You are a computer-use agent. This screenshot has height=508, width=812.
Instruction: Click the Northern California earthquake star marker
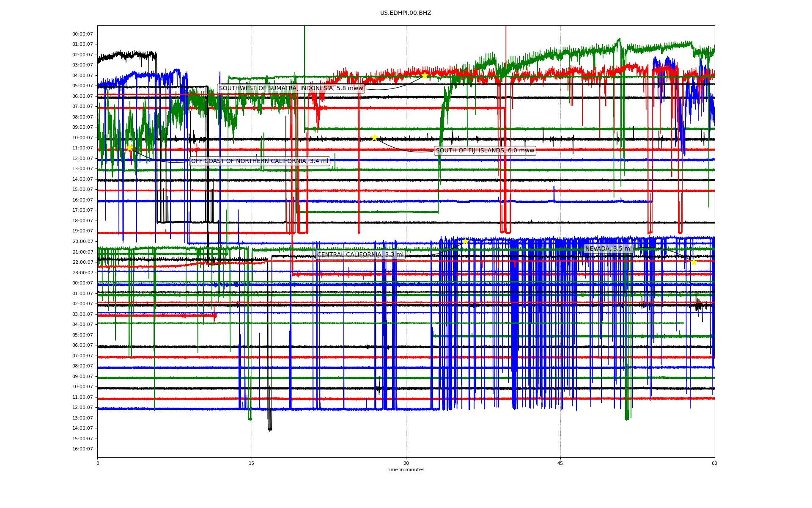coord(130,148)
